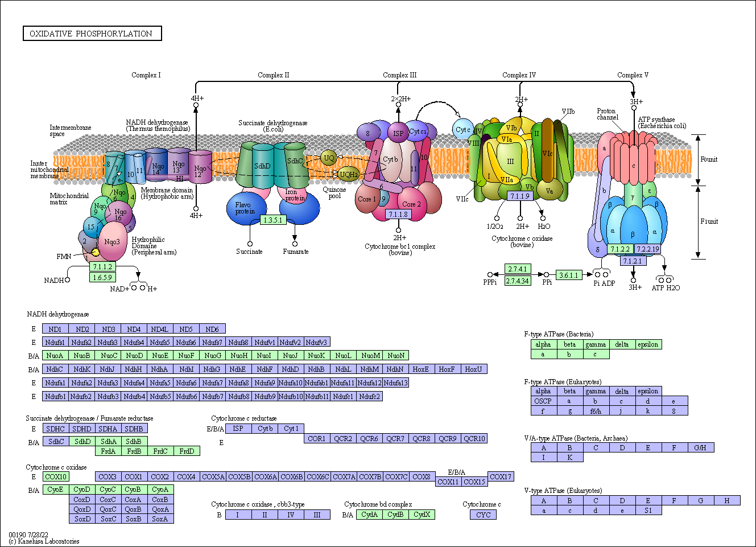Click the 3.6.1.1 pyrophosphatase box

pos(569,275)
